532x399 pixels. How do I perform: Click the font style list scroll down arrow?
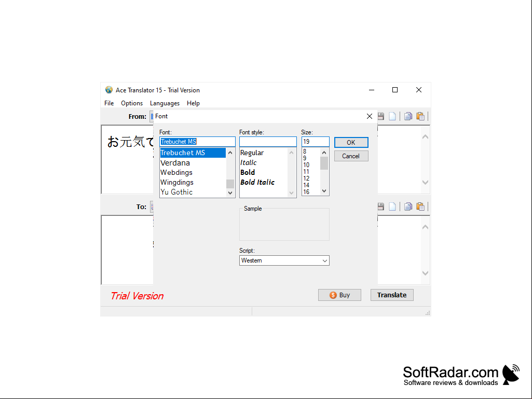[x=292, y=193]
